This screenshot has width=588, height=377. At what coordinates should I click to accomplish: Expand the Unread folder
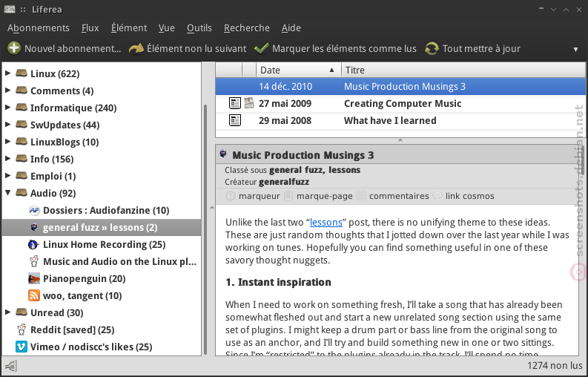click(x=7, y=312)
